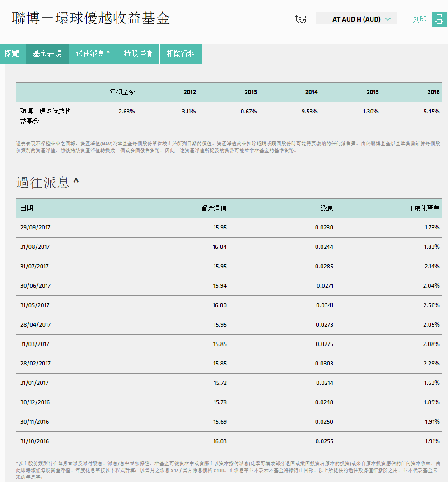Viewport: 448px width, 482px height.
Task: Click annualized yield 1.73%
Action: (432, 228)
